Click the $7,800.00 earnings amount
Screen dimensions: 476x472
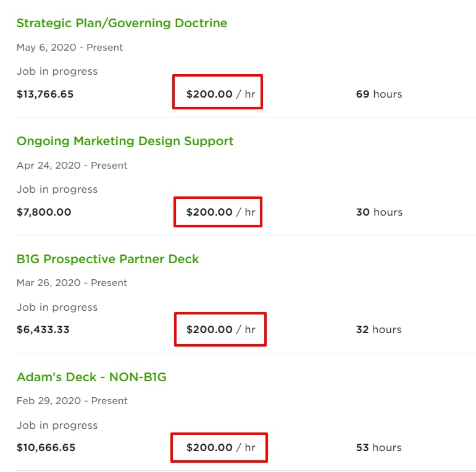click(x=44, y=212)
